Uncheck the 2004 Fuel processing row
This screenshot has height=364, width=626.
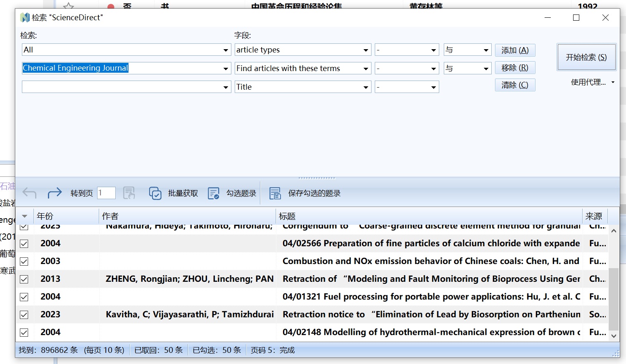(x=24, y=297)
